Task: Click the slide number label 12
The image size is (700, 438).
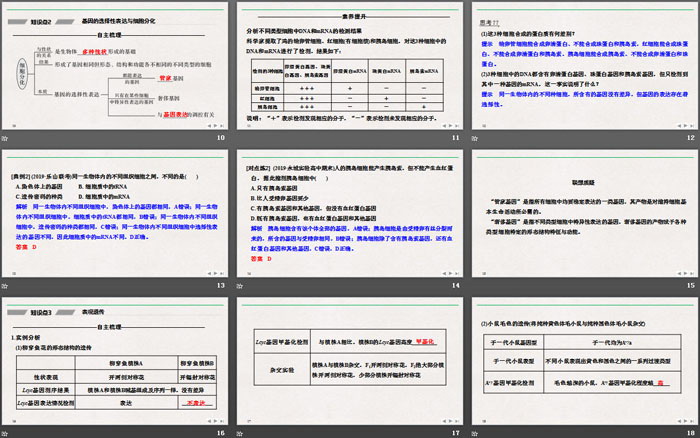Action: [691, 138]
